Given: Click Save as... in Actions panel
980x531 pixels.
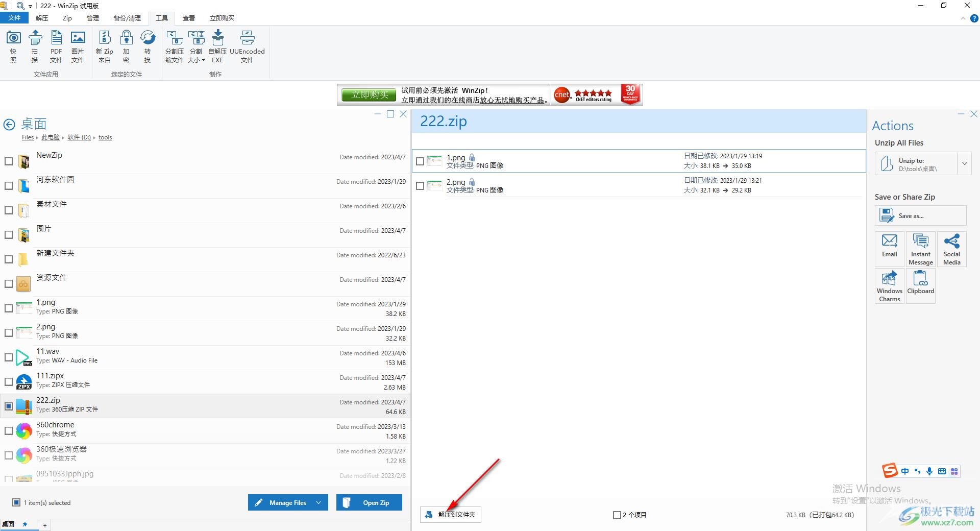Looking at the screenshot, I should [920, 215].
